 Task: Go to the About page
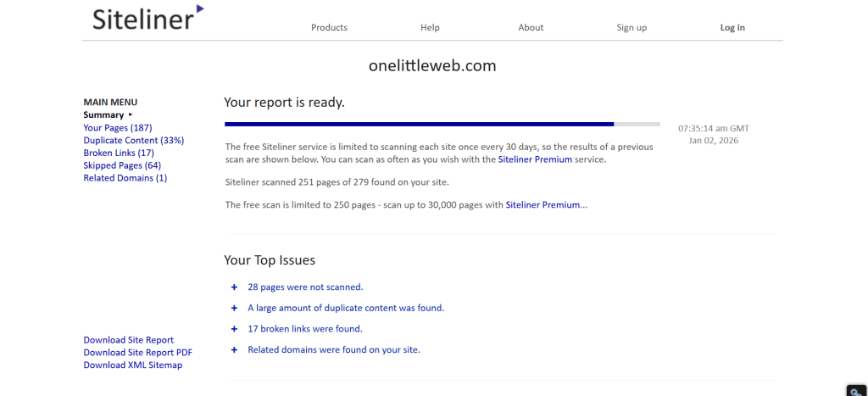tap(531, 28)
